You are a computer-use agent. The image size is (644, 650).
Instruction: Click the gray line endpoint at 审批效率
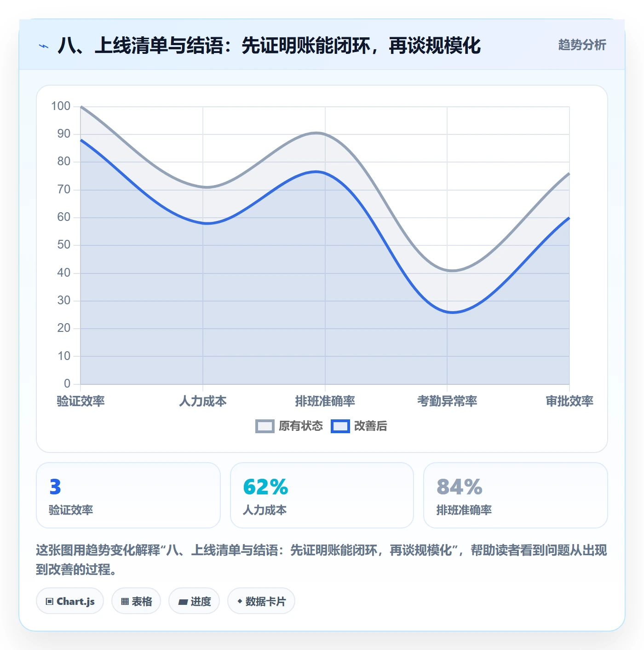(569, 174)
